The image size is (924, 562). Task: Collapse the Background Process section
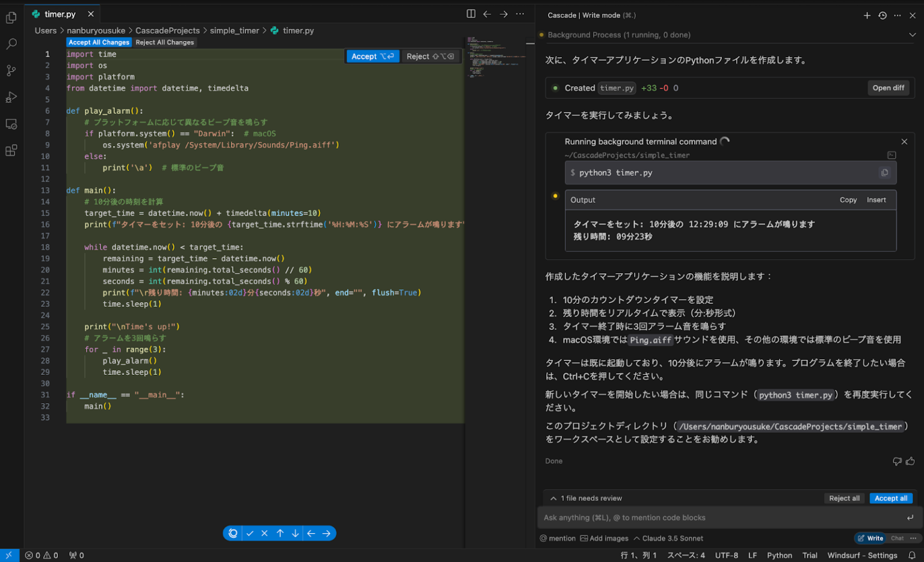[x=913, y=34]
